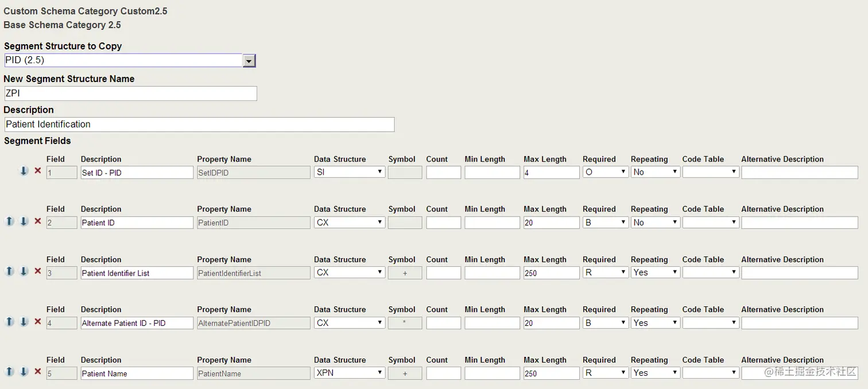
Task: Open Code Table dropdown for Set ID - PID
Action: [711, 172]
